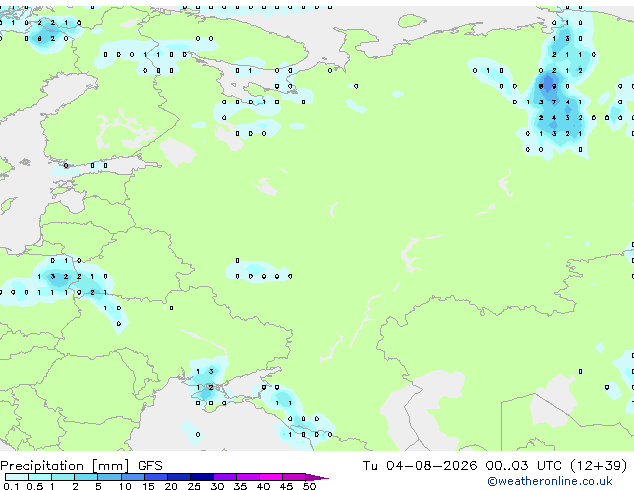Click the '50' legend scale label
This screenshot has width=634, height=490.
(310, 486)
